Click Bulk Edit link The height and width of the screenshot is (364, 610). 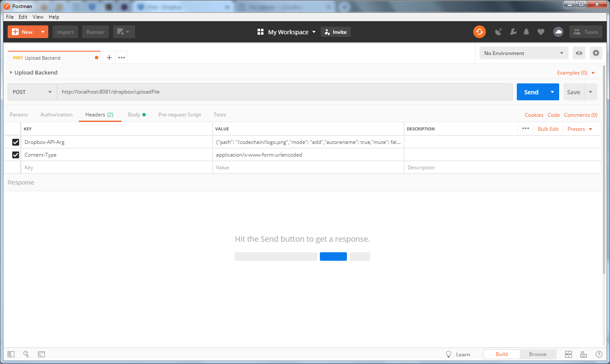[548, 129]
